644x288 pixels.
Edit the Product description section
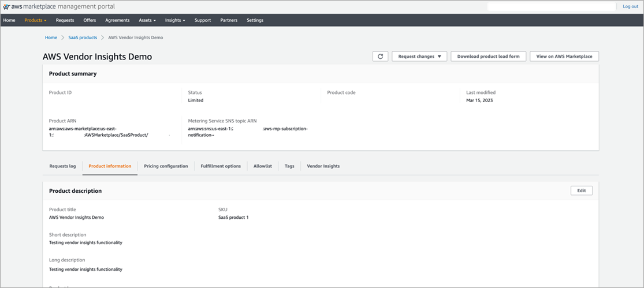pos(582,191)
